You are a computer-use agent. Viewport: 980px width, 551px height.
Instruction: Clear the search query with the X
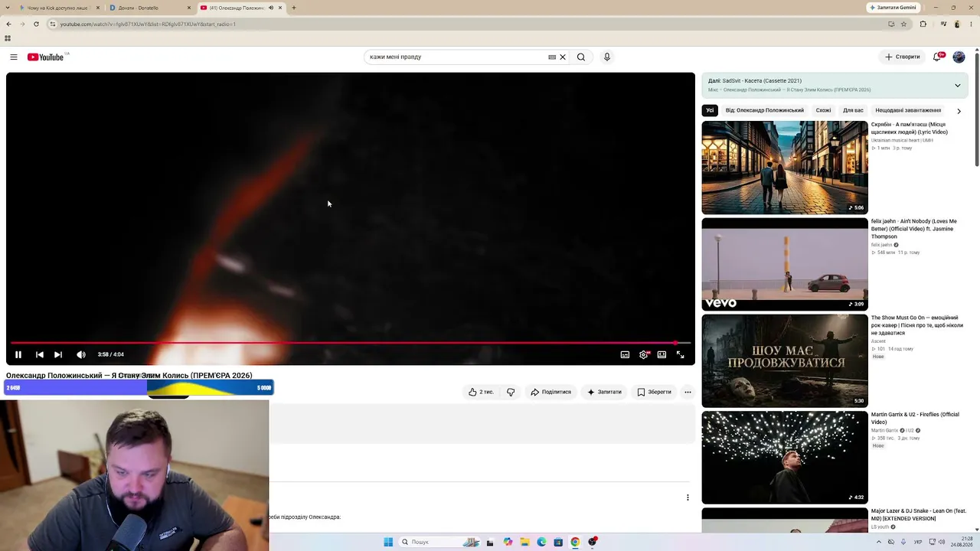pyautogui.click(x=563, y=57)
